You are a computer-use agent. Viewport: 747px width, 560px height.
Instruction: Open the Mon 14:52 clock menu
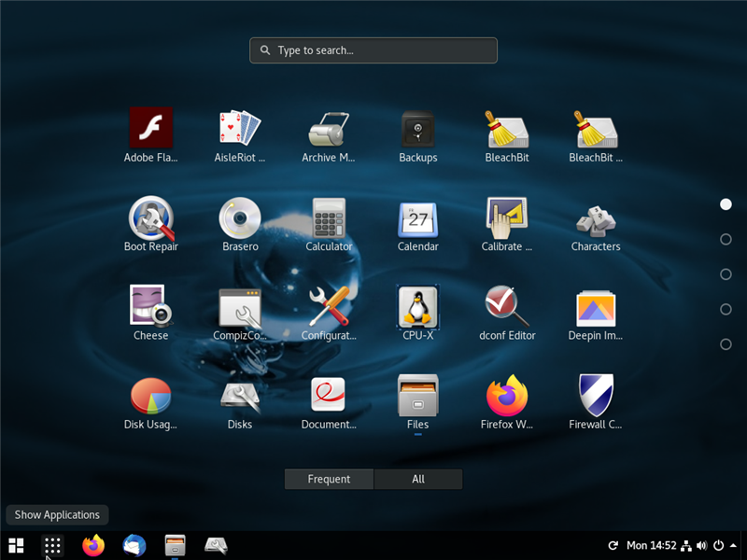651,545
